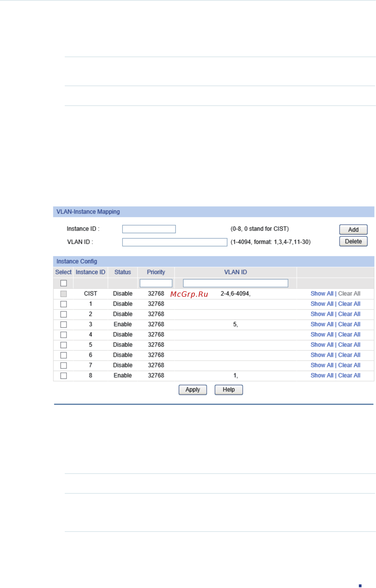Click the Apply button

pyautogui.click(x=193, y=390)
